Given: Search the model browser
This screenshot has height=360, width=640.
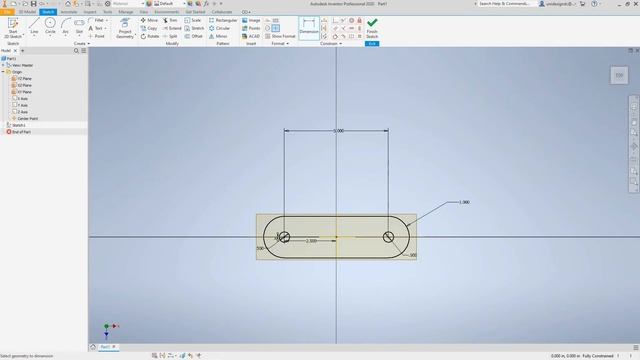Looking at the screenshot, I should [x=76, y=51].
